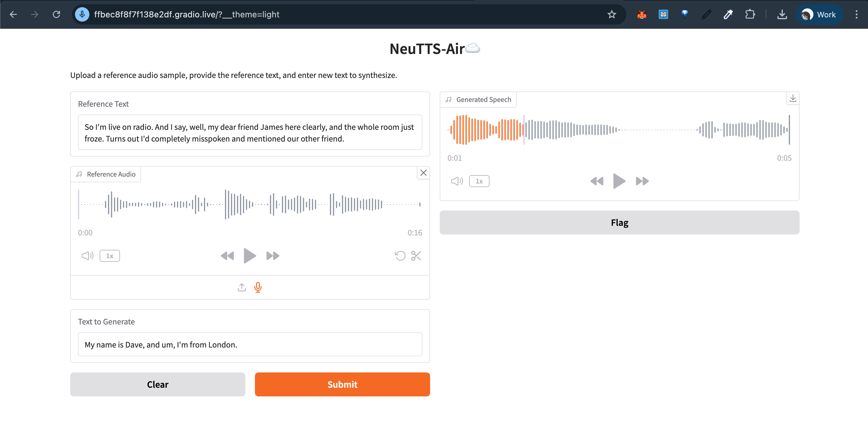Image resolution: width=868 pixels, height=433 pixels.
Task: Skip forward in Reference Audio
Action: tap(273, 256)
